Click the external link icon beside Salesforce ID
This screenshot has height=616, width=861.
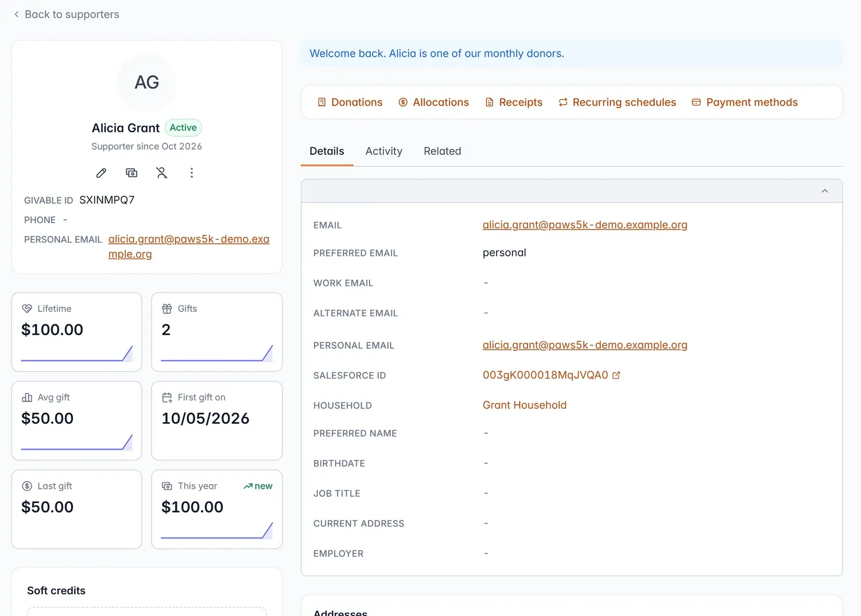[x=616, y=375]
